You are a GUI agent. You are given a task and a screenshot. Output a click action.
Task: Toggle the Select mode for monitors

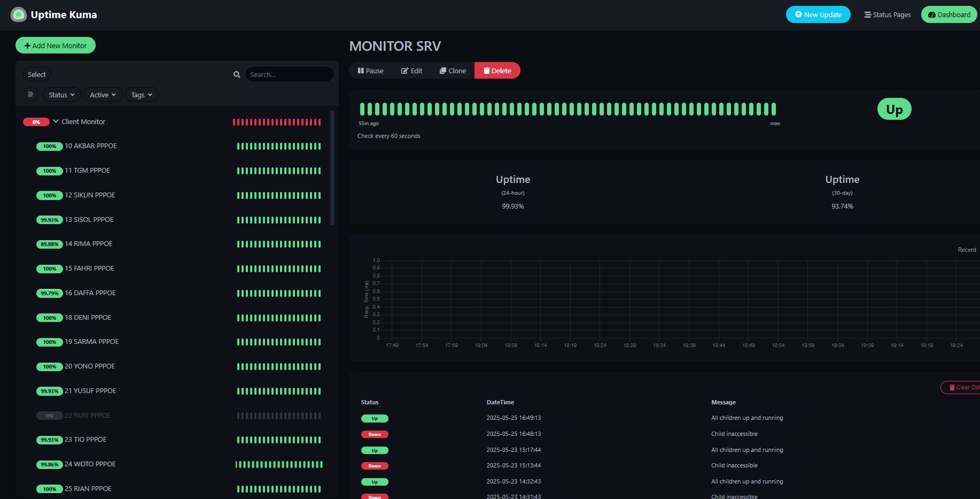[x=37, y=74]
